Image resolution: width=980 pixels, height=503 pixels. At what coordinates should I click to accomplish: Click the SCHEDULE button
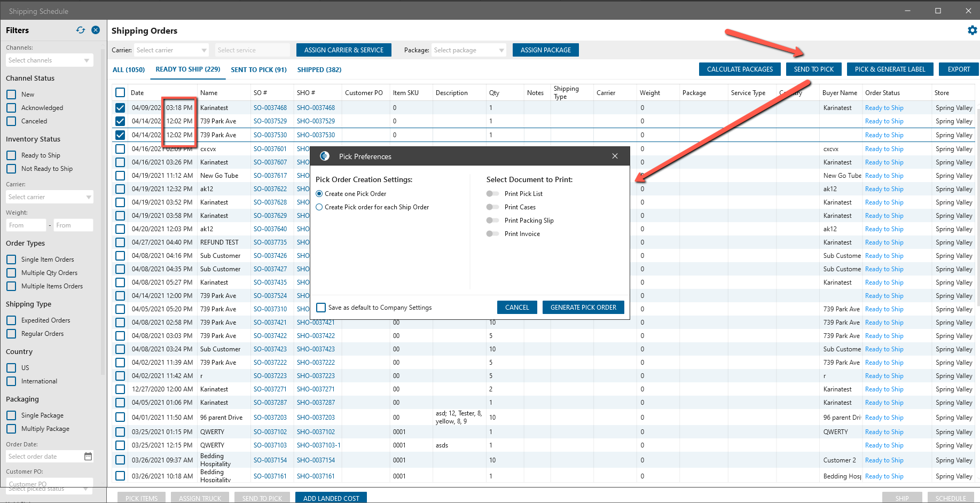click(951, 498)
